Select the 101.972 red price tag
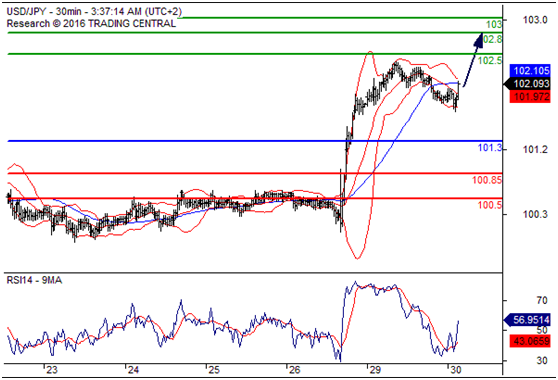The image size is (558, 380). tap(530, 97)
